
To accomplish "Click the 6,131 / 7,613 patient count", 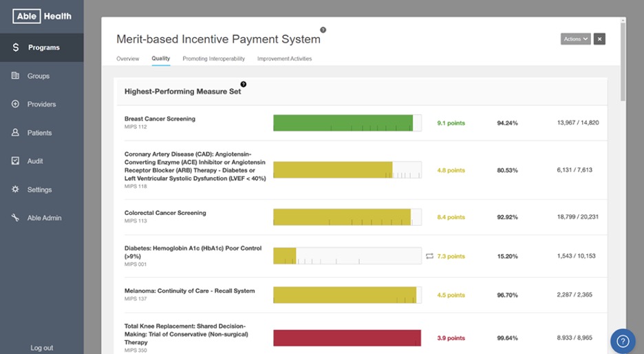I will click(x=575, y=170).
